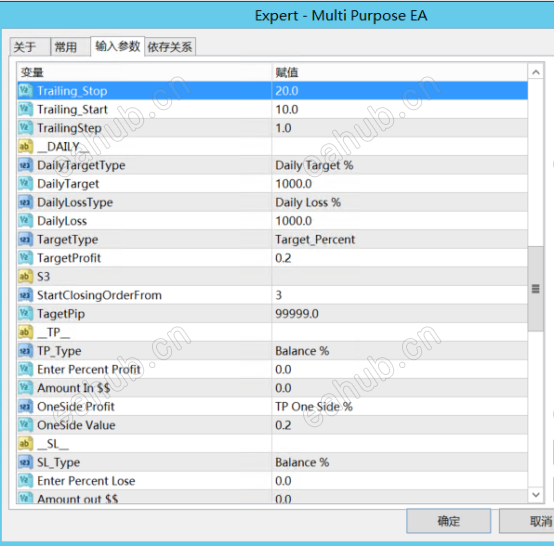554x547 pixels.
Task: Select Enter Percent Profit value 0.0
Action: point(400,369)
